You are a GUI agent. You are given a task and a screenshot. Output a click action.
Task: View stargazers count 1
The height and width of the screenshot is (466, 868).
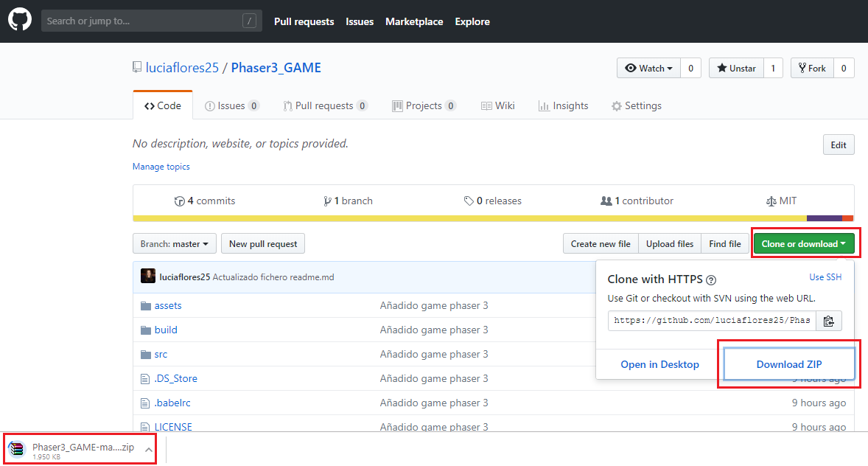pyautogui.click(x=773, y=68)
